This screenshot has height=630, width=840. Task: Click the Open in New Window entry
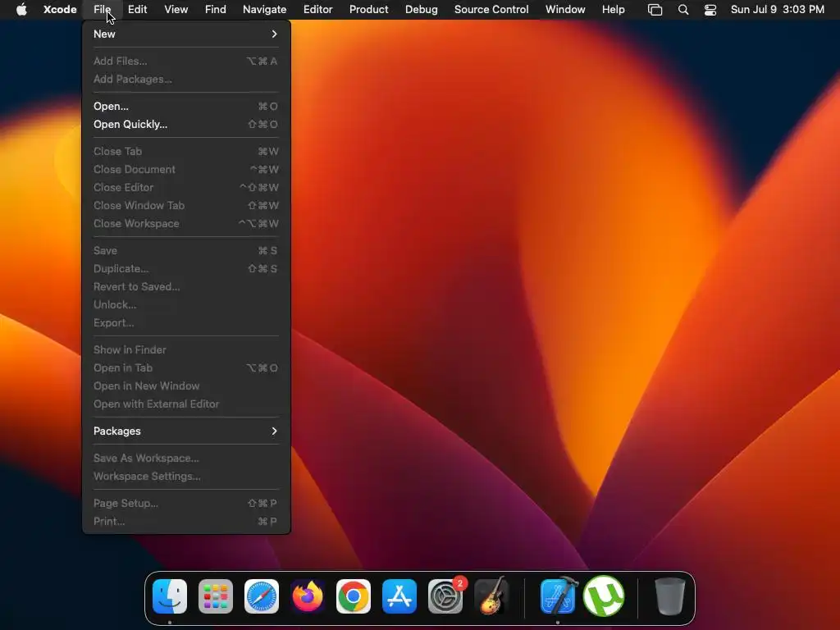pos(186,386)
